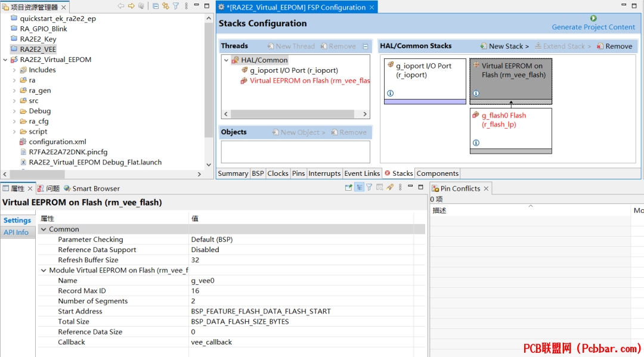The image size is (644, 357).
Task: Open info icon on Virtual EEPROM stack block
Action: [x=476, y=93]
